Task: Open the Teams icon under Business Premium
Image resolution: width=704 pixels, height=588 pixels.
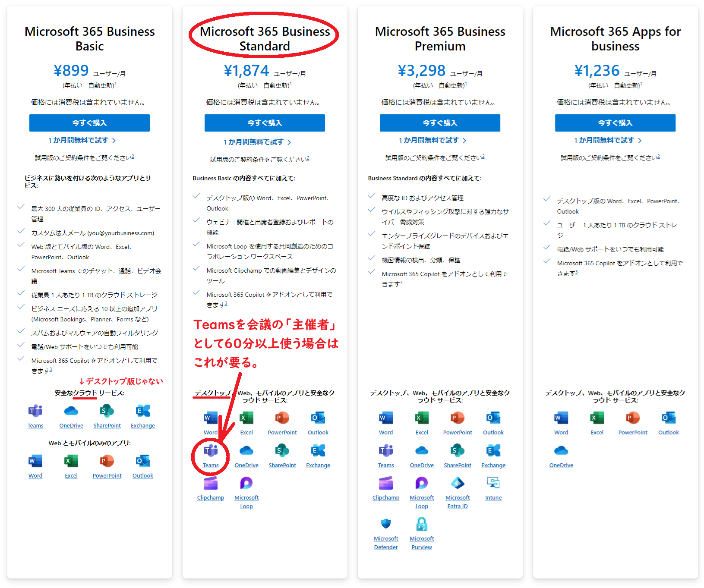Action: [386, 451]
